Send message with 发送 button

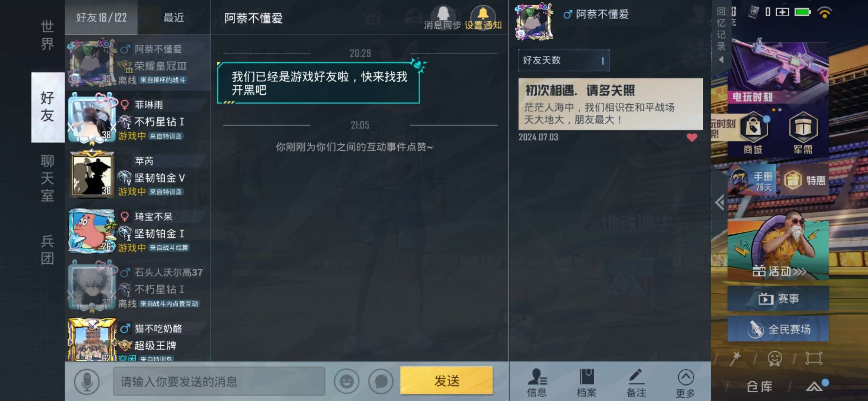pyautogui.click(x=447, y=381)
